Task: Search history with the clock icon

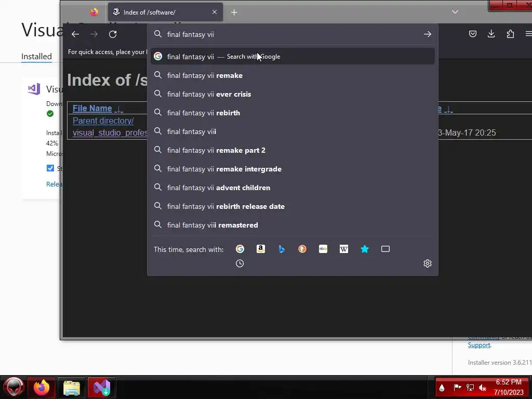Action: (x=240, y=263)
